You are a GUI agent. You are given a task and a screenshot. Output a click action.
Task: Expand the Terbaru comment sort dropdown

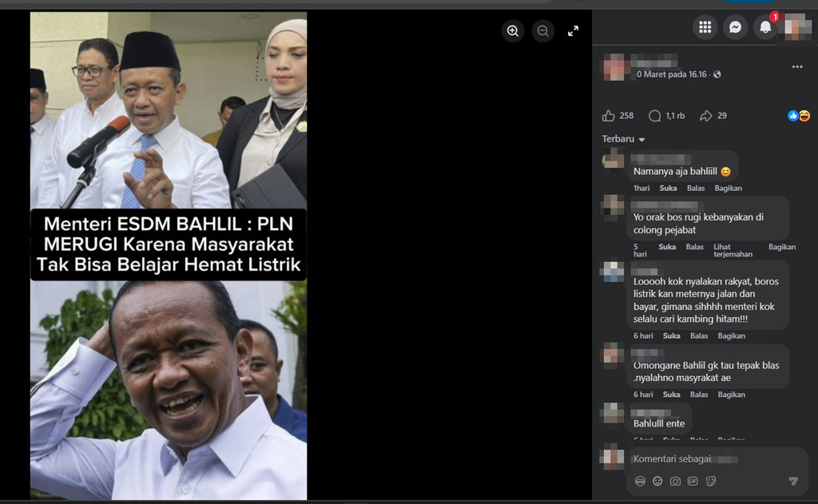[x=623, y=139]
